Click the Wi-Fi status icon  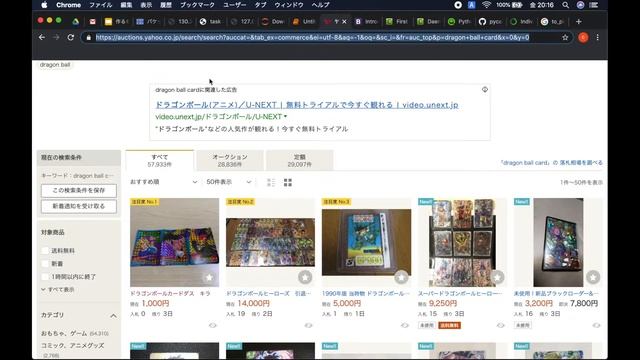coord(486,5)
